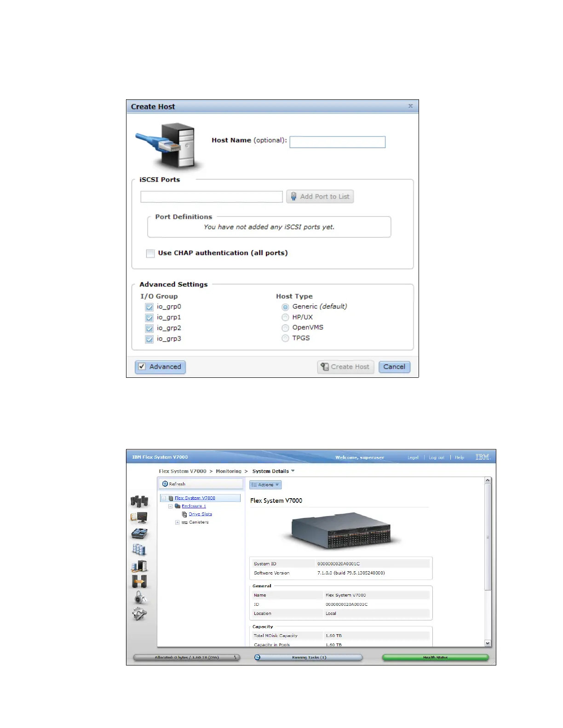Viewport: 563px width, 728px height.
Task: Open the Hosts sidebar icon
Action: [x=139, y=566]
